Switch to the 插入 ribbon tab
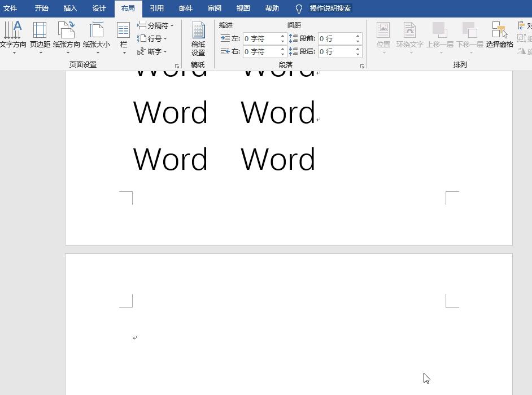 coord(69,8)
